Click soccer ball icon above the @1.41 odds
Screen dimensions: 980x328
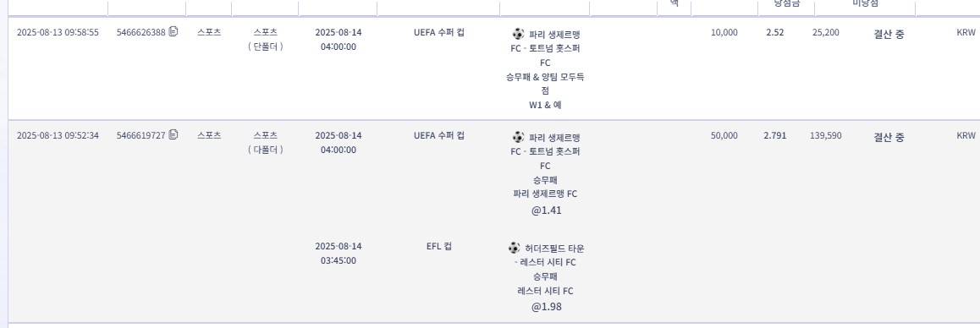coord(518,137)
